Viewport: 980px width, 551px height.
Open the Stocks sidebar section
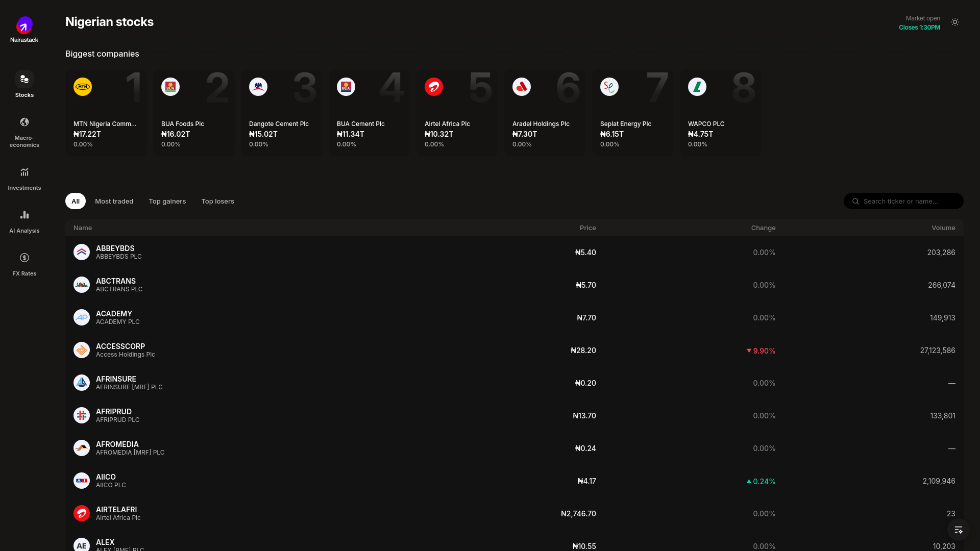point(24,85)
